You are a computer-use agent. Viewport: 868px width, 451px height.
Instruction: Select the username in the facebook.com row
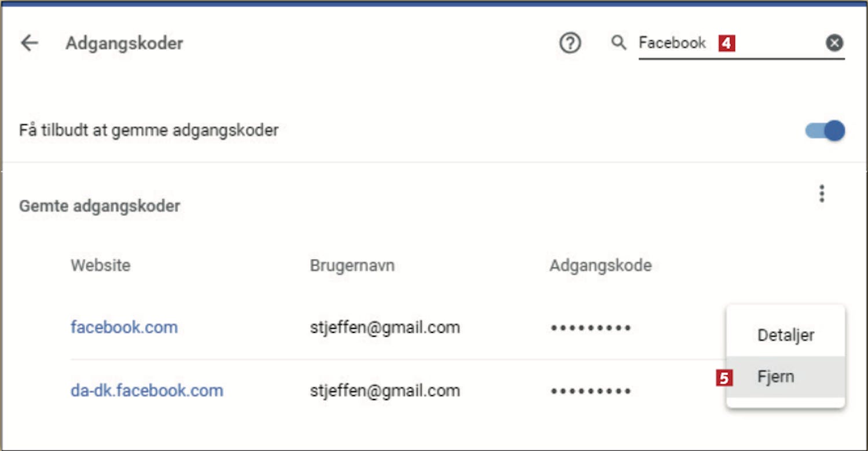(x=385, y=328)
